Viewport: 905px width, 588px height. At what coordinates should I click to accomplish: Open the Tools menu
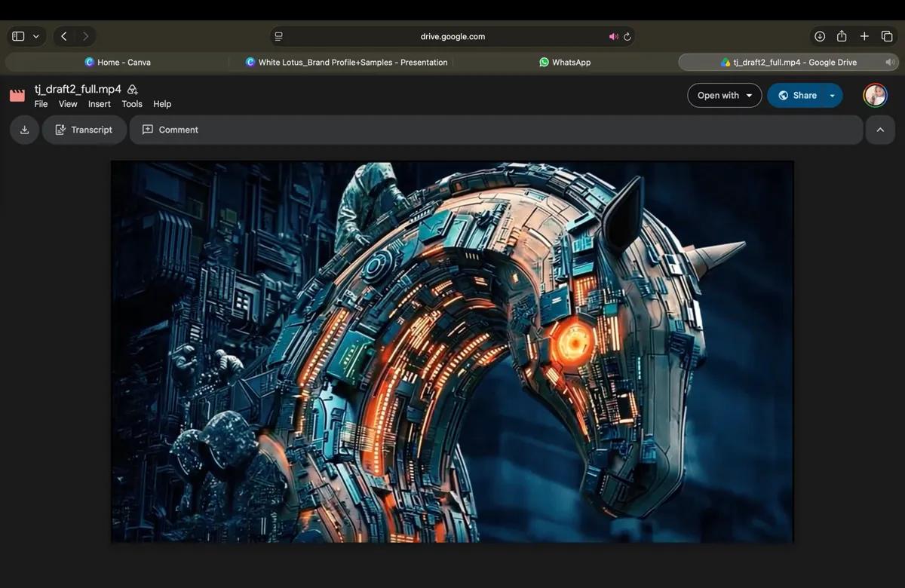point(132,104)
